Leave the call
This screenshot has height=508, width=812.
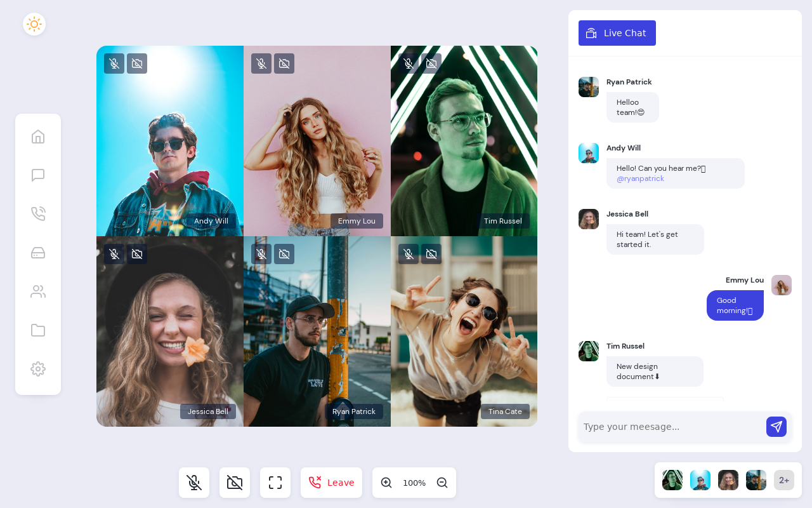point(331,483)
